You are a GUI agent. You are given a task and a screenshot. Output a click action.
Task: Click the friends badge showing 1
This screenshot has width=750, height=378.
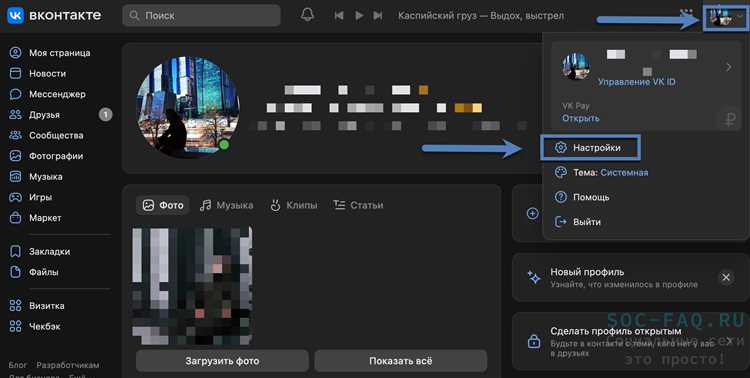coord(105,115)
